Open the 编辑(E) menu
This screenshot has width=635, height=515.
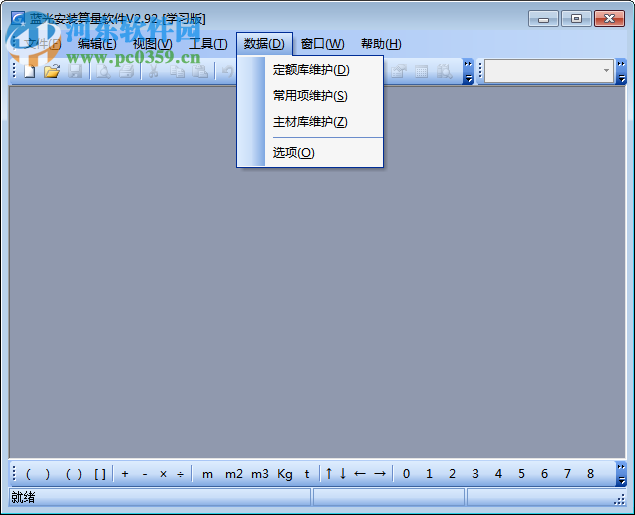point(97,44)
